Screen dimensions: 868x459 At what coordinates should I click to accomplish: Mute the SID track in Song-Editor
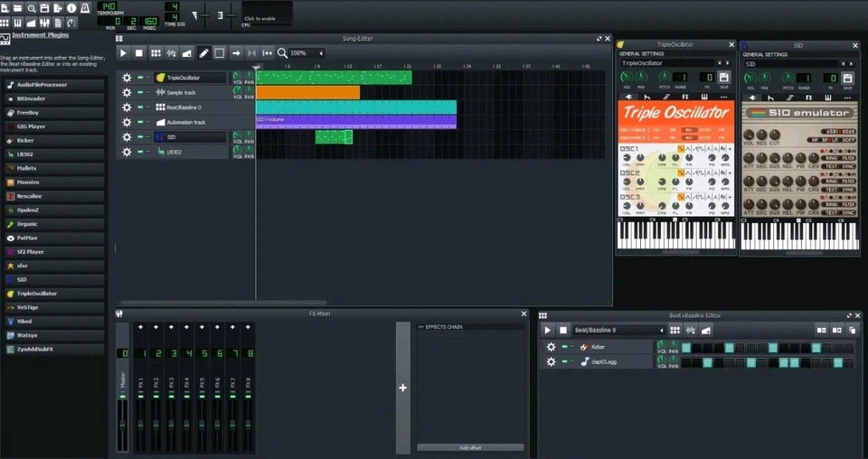click(x=141, y=136)
